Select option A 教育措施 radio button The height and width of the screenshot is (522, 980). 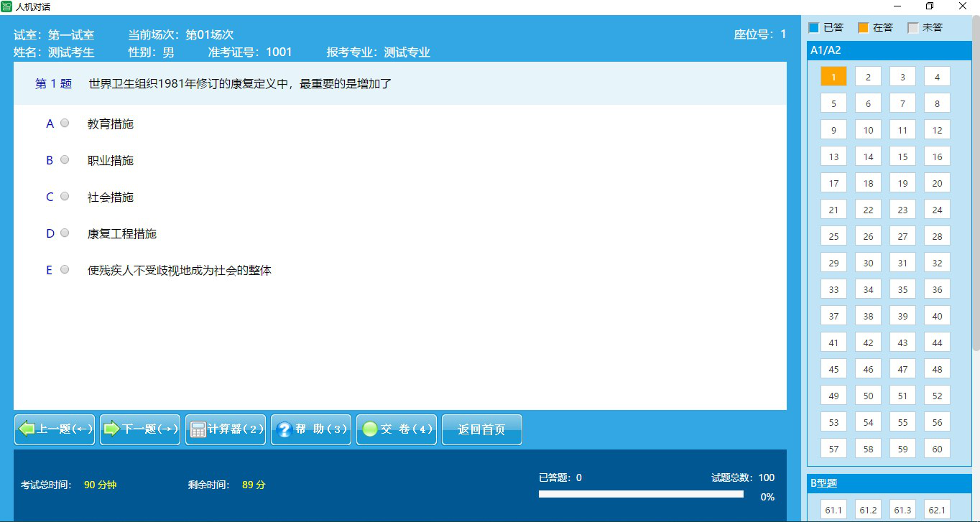64,123
